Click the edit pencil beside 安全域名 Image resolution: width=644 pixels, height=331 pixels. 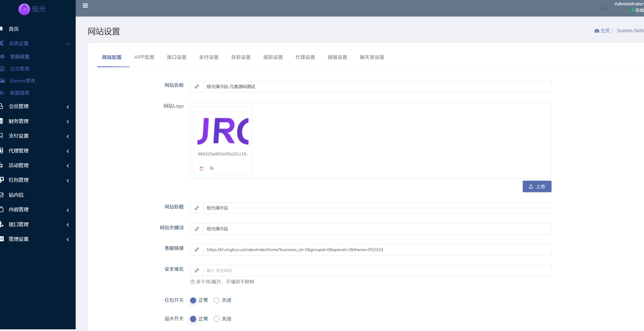[x=197, y=270]
